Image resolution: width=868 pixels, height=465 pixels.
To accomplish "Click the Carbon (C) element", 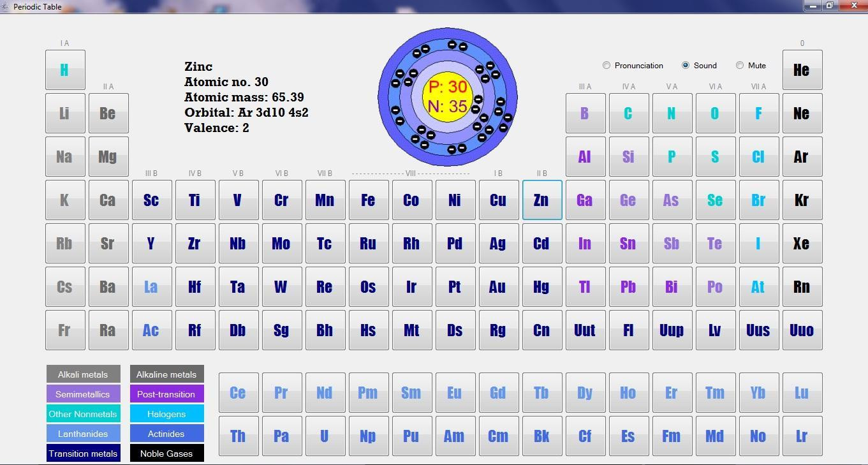I will tap(629, 114).
